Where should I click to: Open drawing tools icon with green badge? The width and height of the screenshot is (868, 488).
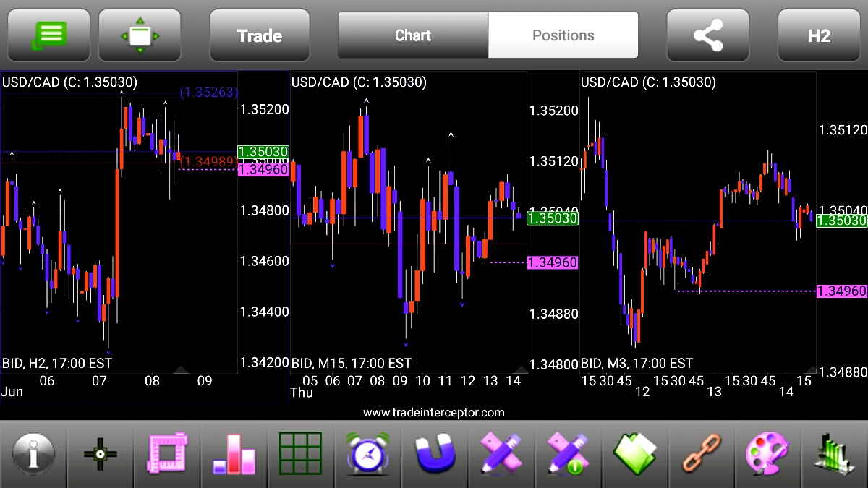pyautogui.click(x=568, y=454)
